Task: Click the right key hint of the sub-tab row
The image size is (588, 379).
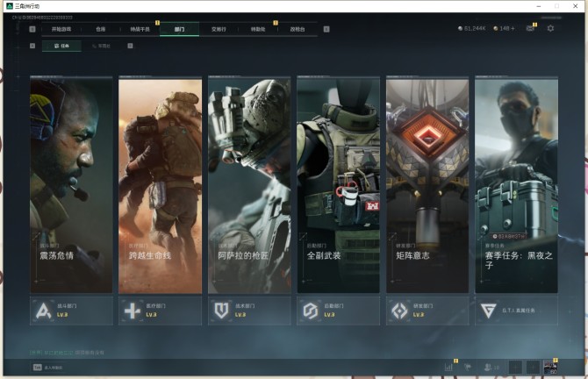Action: (130, 46)
